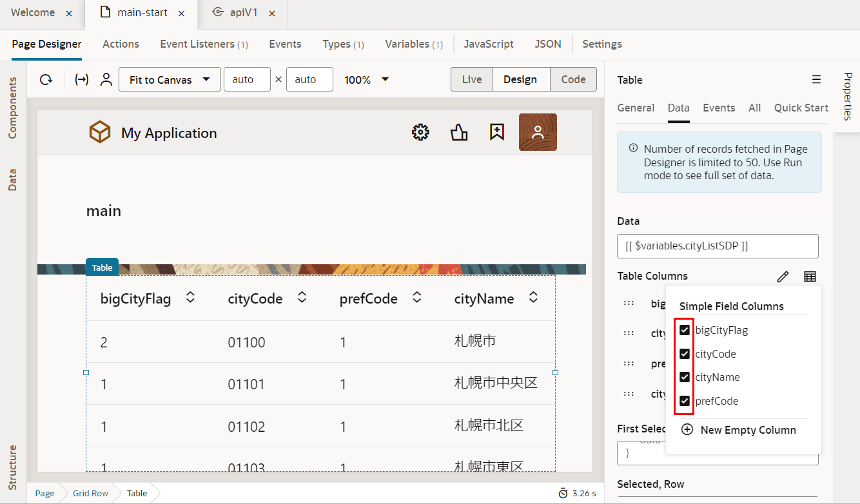Uncheck the bigCityFlag column checkbox
Screen dimensions: 860x504
[x=685, y=331]
